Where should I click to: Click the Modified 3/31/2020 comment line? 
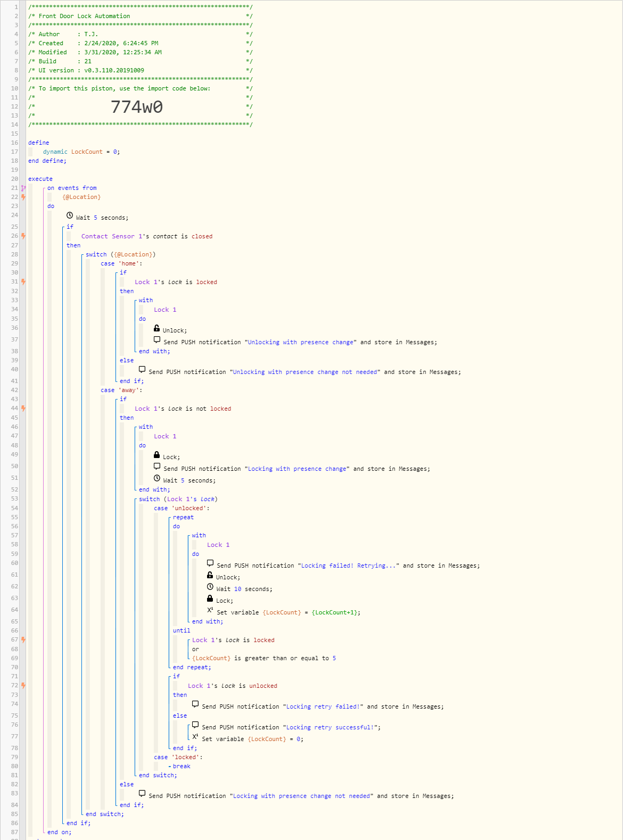point(141,52)
